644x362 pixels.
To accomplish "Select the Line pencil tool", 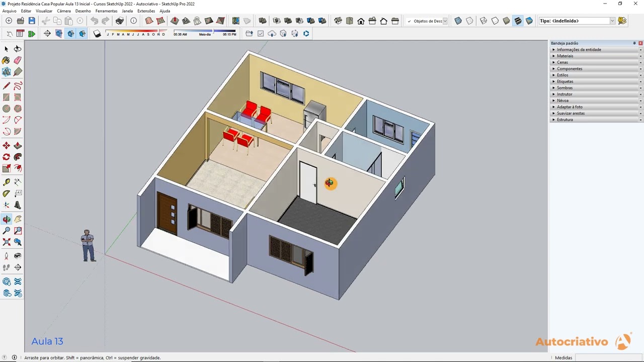I will coord(6,86).
